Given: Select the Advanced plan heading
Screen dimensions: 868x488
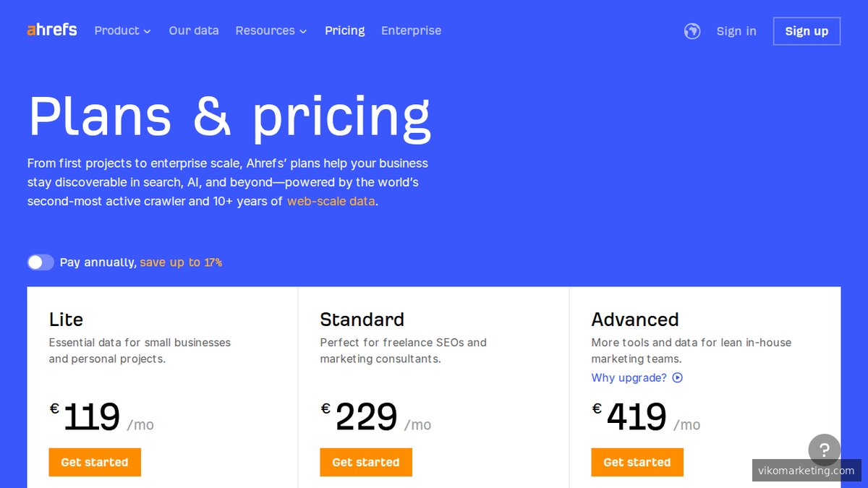Looking at the screenshot, I should (635, 320).
